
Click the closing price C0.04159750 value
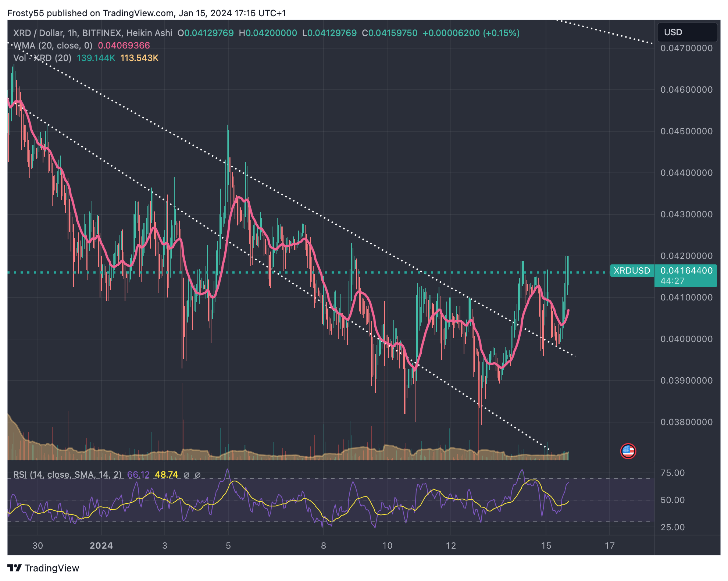click(390, 33)
